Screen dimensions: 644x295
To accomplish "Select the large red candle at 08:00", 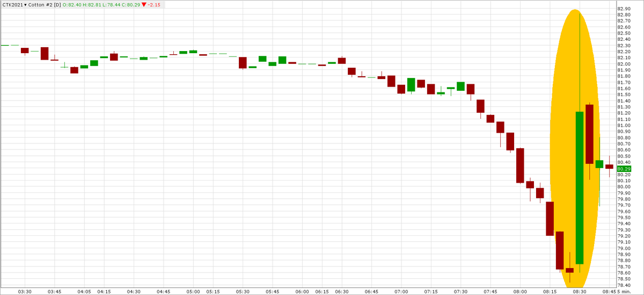I will [520, 166].
